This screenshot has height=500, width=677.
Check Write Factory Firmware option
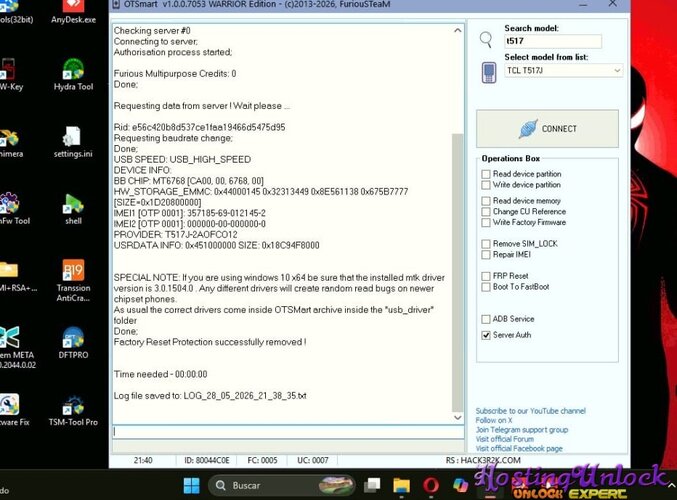pos(486,222)
